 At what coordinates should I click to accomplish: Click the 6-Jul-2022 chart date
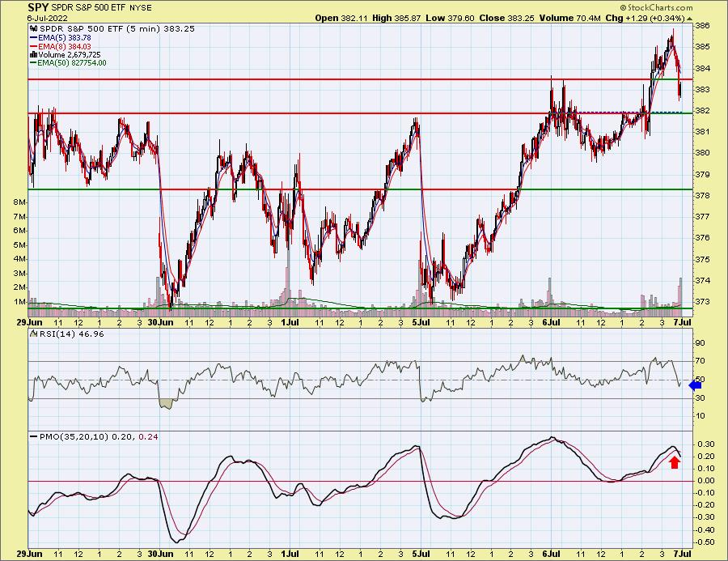[48, 19]
